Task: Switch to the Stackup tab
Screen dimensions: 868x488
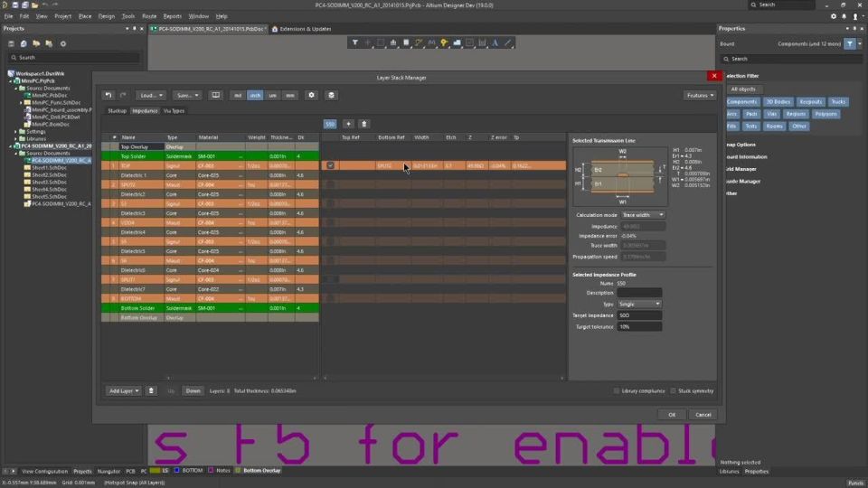Action: (x=117, y=110)
